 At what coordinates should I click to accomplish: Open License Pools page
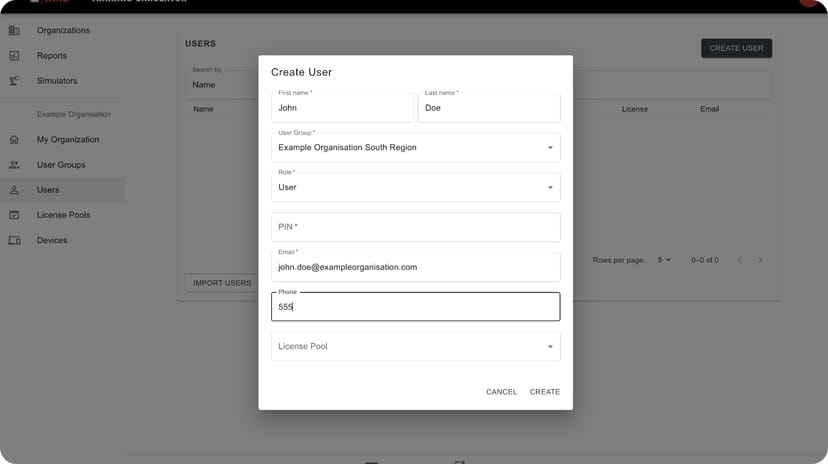[x=62, y=215]
